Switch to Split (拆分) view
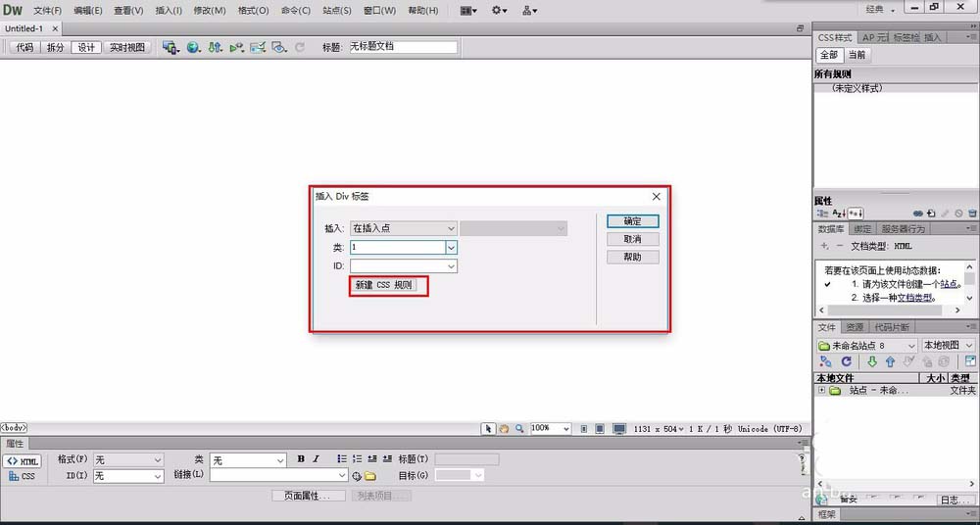980x525 pixels. click(x=56, y=47)
